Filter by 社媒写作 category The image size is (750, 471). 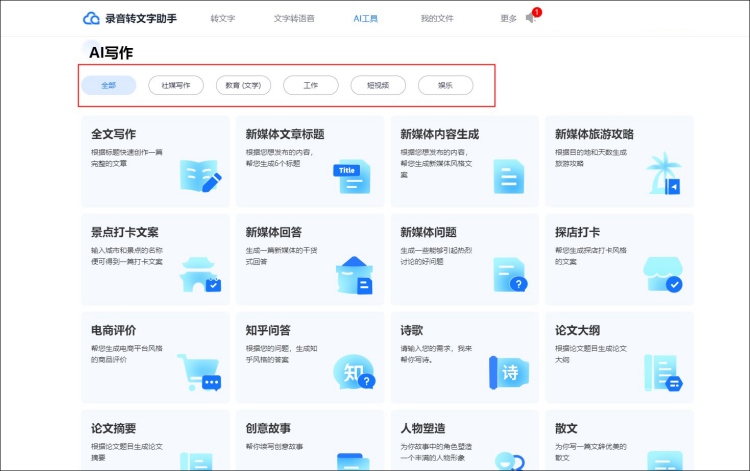click(x=176, y=85)
